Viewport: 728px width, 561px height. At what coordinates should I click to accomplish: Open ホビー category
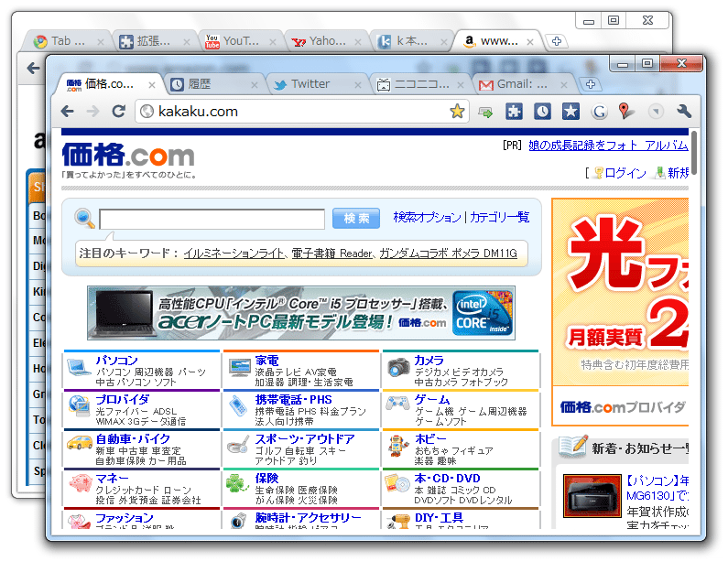coord(430,439)
